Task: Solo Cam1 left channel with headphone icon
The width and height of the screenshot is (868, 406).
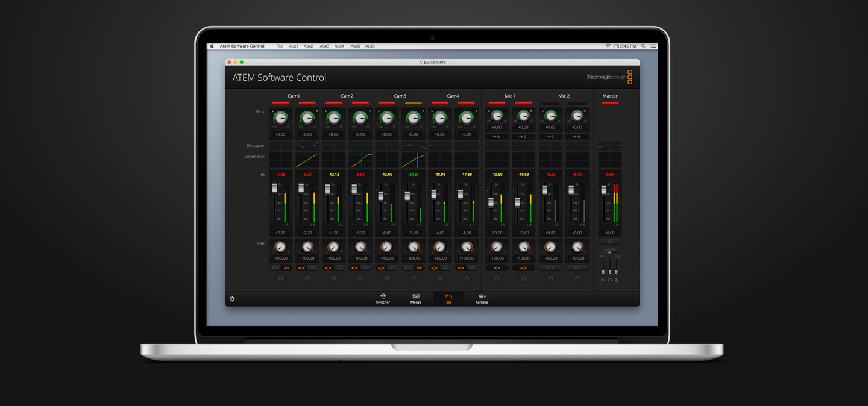Action: pyautogui.click(x=280, y=279)
